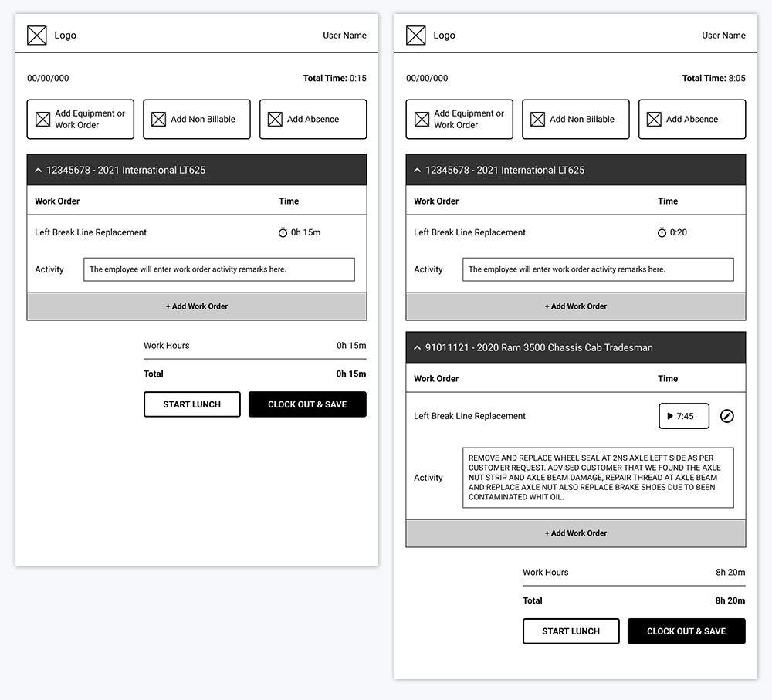Screen dimensions: 772x700
Task: Click the + Add Work Order bar
Action: [x=197, y=306]
